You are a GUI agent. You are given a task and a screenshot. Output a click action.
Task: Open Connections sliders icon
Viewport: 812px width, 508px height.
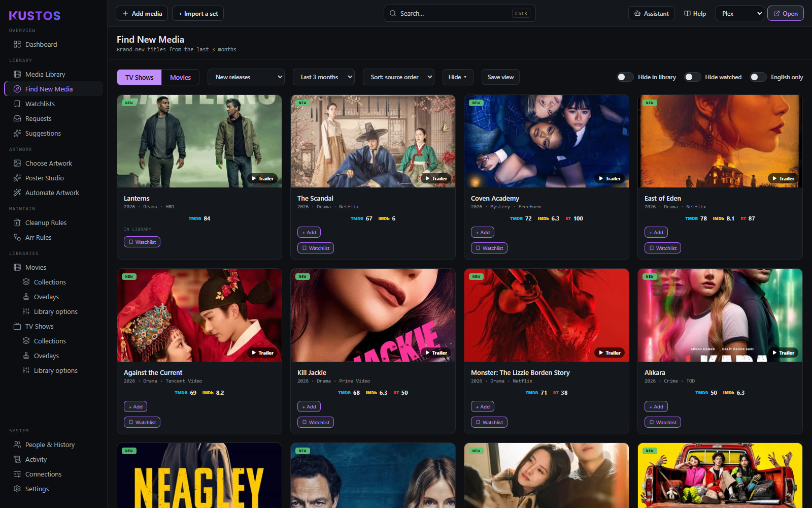17,474
